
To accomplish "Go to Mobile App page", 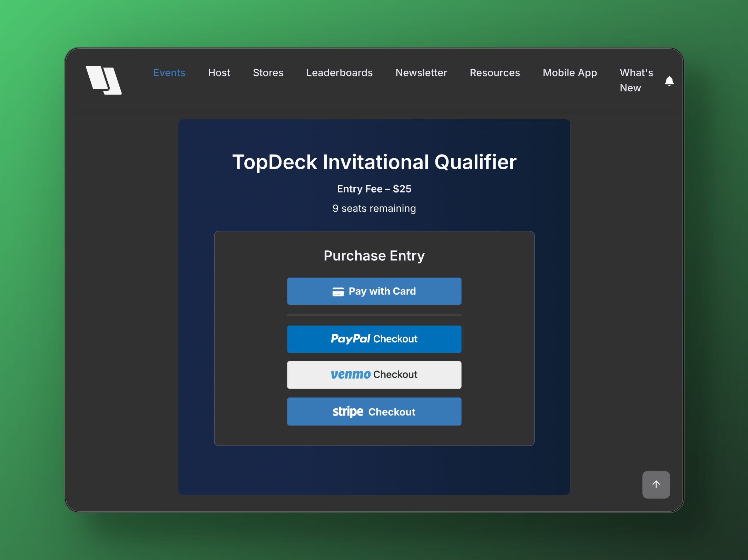I will click(569, 73).
